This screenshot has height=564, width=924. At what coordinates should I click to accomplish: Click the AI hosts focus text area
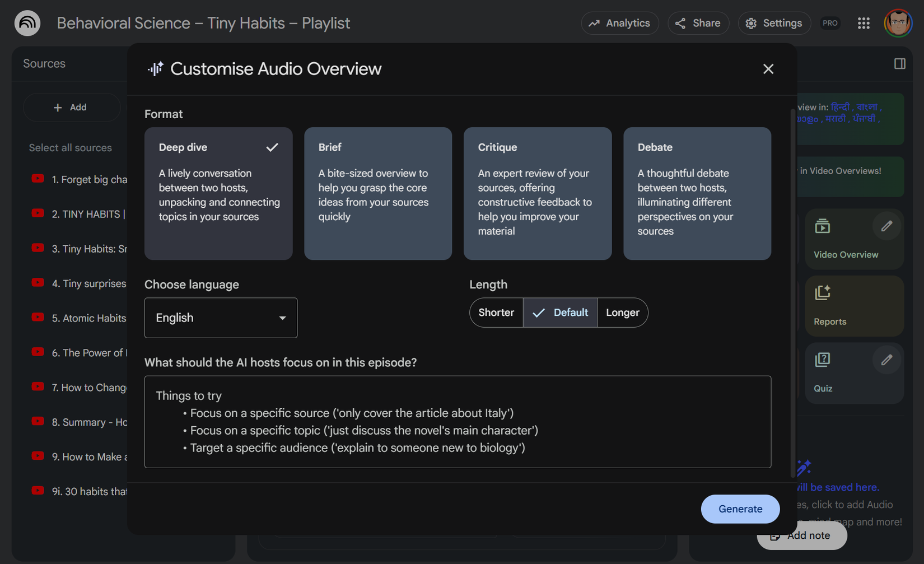pyautogui.click(x=458, y=422)
